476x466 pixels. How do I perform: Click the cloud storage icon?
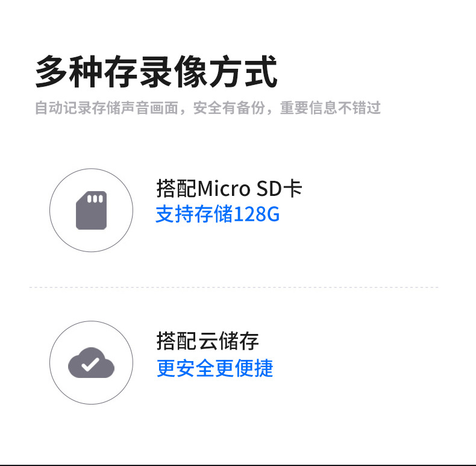click(x=91, y=364)
